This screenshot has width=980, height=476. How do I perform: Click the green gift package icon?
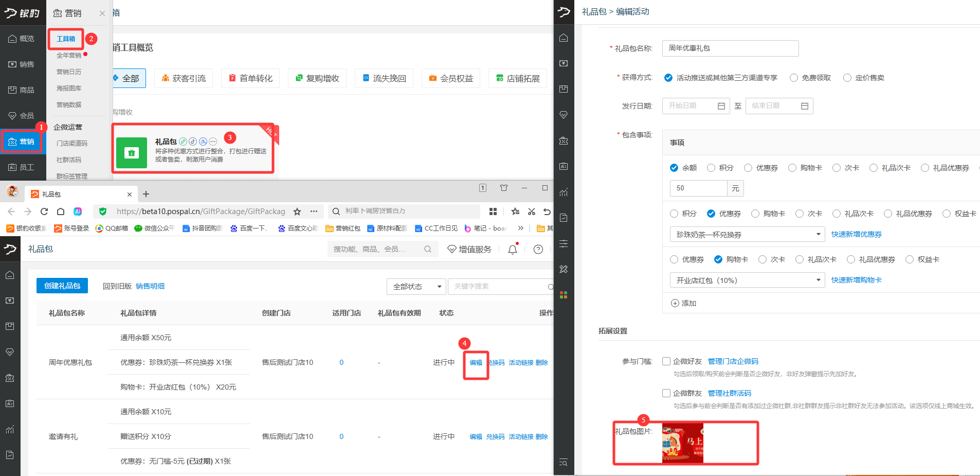132,153
